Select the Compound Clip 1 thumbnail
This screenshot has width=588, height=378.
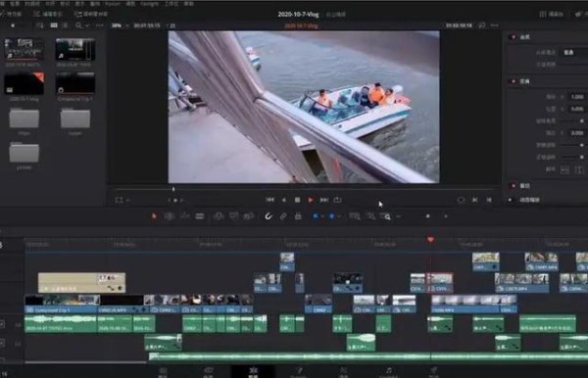pyautogui.click(x=75, y=83)
